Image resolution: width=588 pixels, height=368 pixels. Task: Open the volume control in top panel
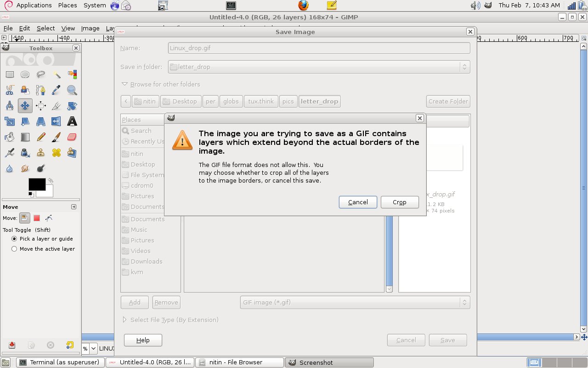click(475, 5)
